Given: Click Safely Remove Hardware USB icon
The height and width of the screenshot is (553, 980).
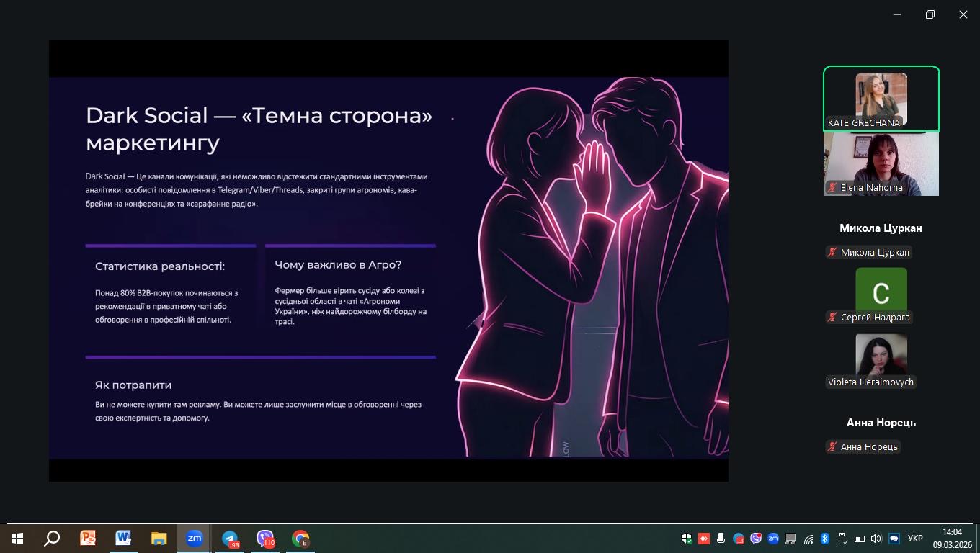Looking at the screenshot, I should [x=842, y=539].
